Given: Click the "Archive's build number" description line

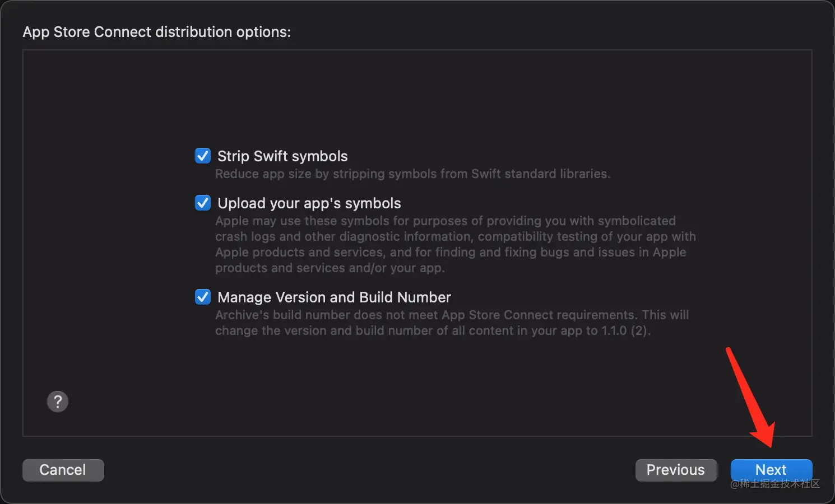Looking at the screenshot, I should point(452,315).
